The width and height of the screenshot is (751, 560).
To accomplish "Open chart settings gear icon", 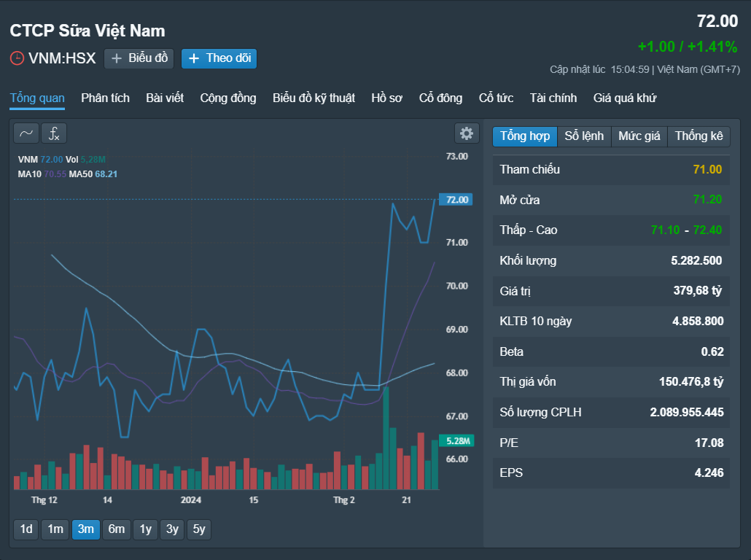I will tap(467, 133).
